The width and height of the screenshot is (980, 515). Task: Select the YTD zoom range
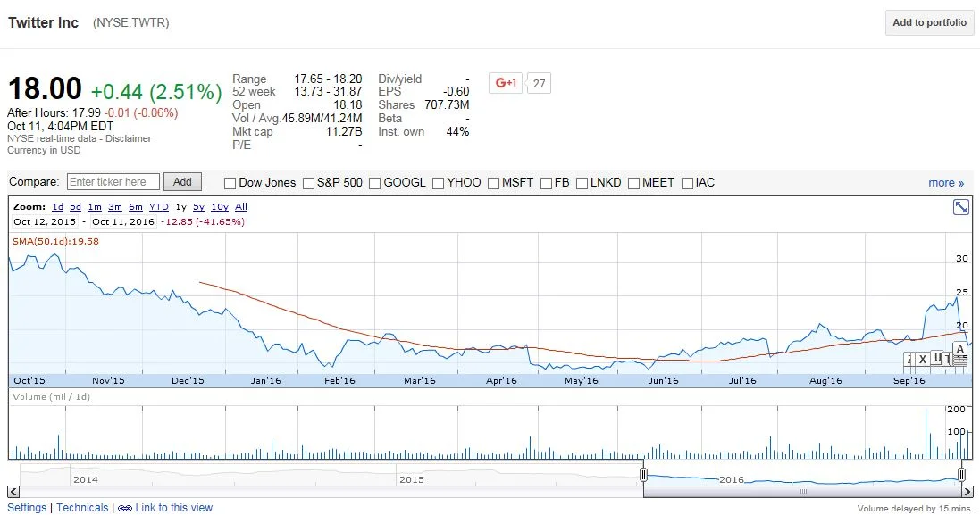159,206
